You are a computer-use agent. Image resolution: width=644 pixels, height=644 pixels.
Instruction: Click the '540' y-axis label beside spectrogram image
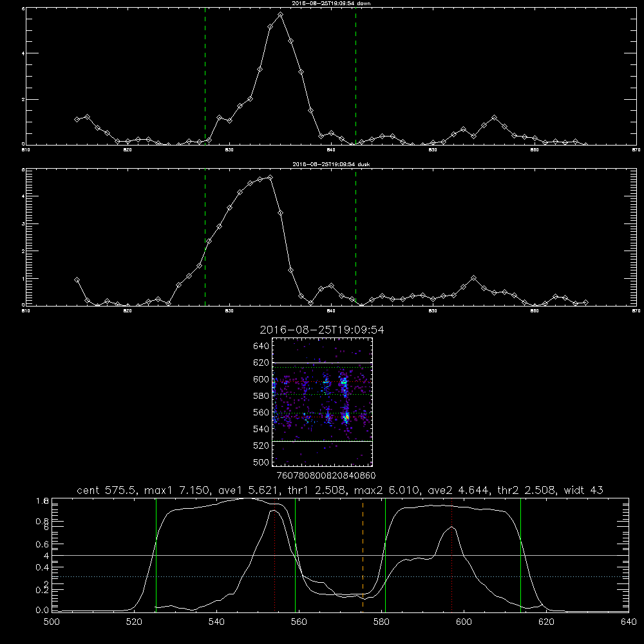(261, 429)
